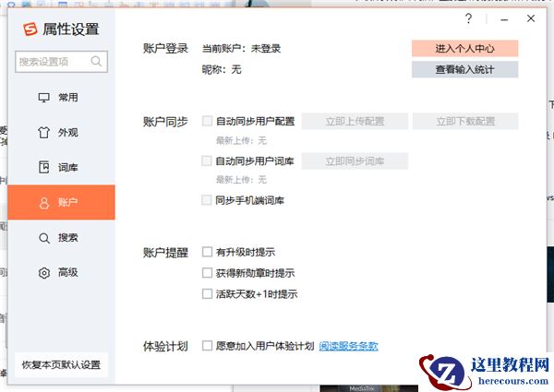Click the 进入个人中心 button
The height and width of the screenshot is (392, 554).
coord(464,48)
